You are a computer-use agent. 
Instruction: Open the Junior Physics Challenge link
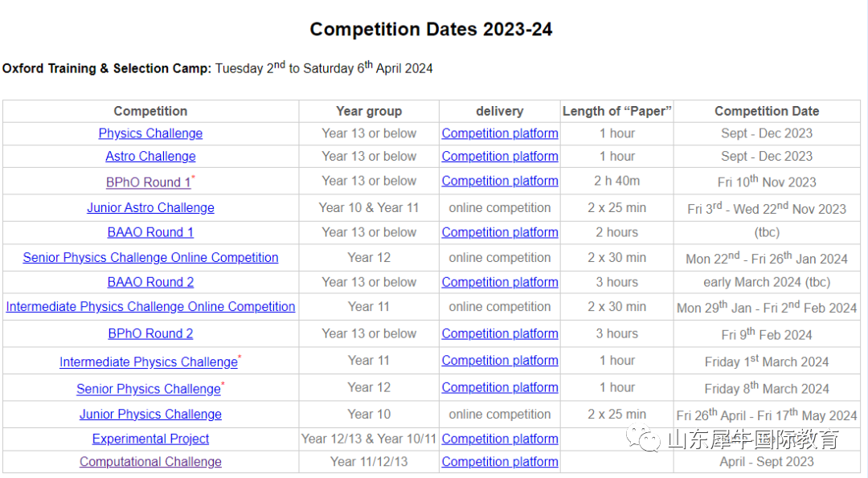150,415
